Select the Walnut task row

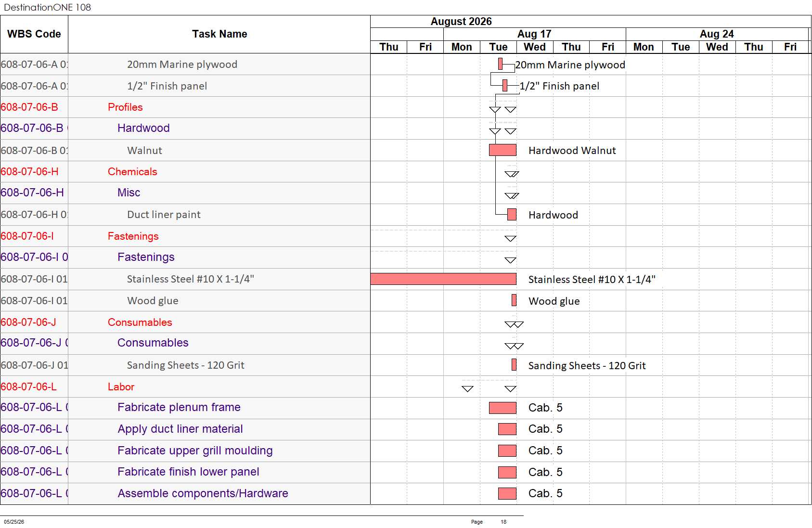[x=185, y=151]
